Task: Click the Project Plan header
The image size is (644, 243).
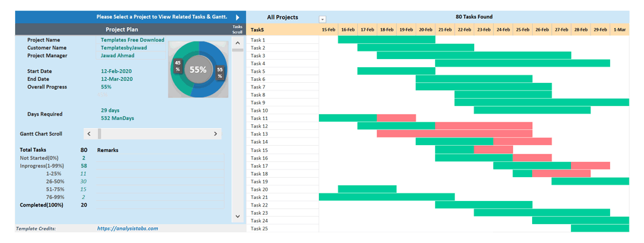Action: click(x=122, y=30)
